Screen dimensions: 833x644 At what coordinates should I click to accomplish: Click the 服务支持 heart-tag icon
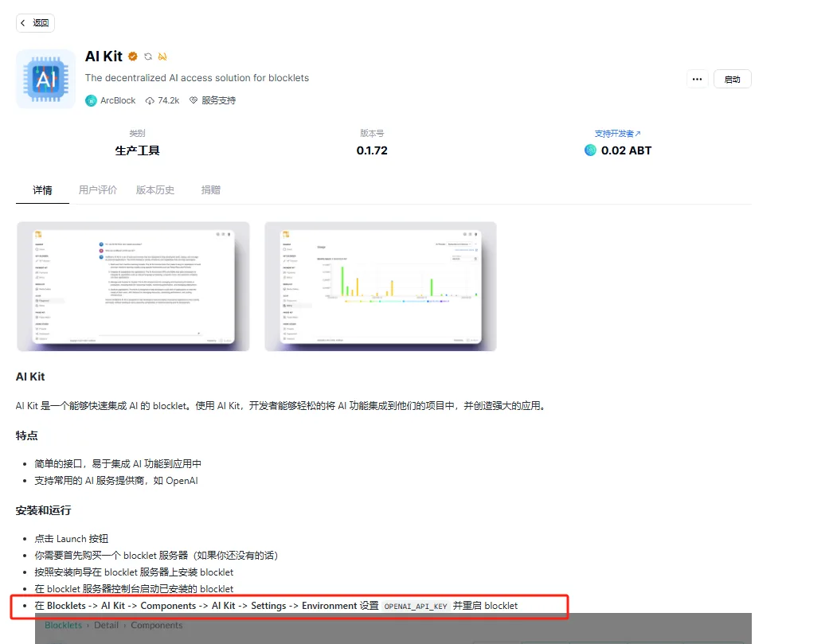tap(194, 100)
